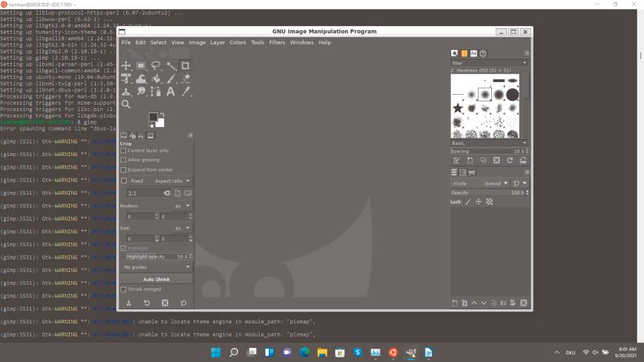Swap foreground and background colors
This screenshot has height=362, width=644.
tap(162, 115)
